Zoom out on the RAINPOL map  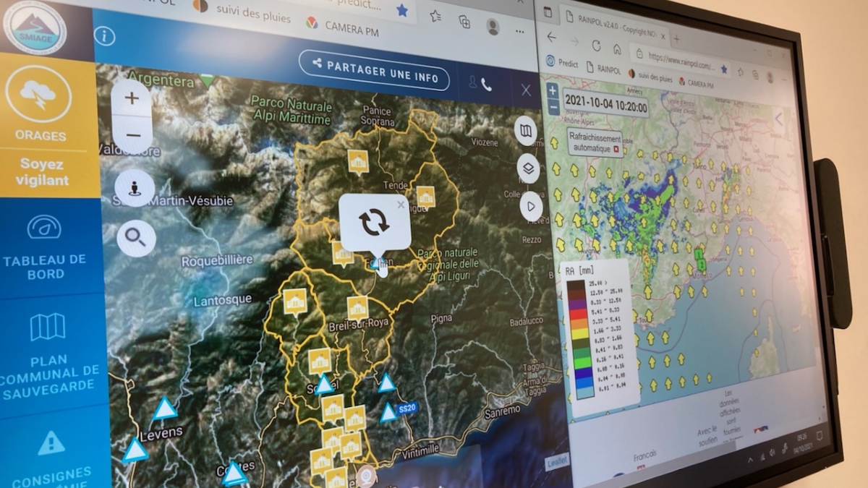pos(553,108)
